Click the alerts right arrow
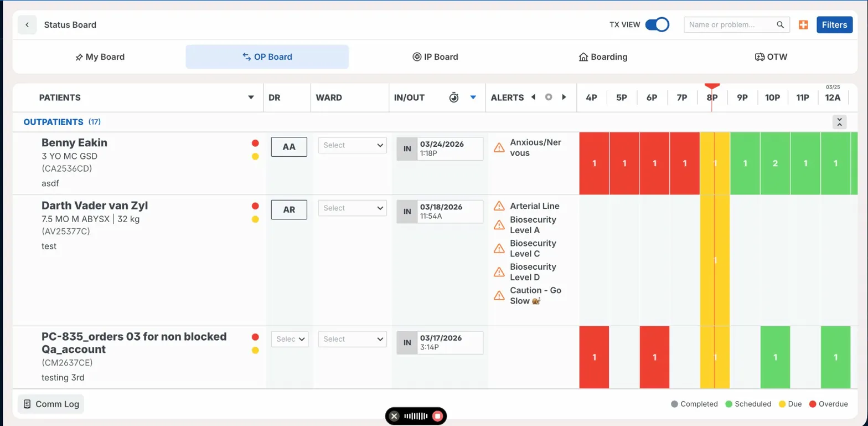This screenshot has height=426, width=868. (564, 97)
